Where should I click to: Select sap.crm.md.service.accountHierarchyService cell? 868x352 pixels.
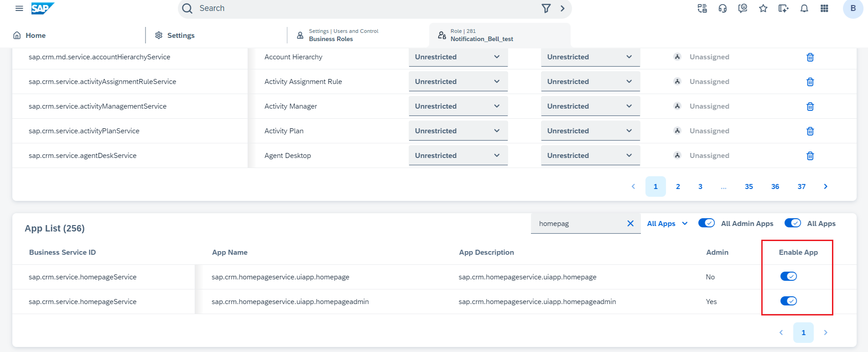(130, 57)
